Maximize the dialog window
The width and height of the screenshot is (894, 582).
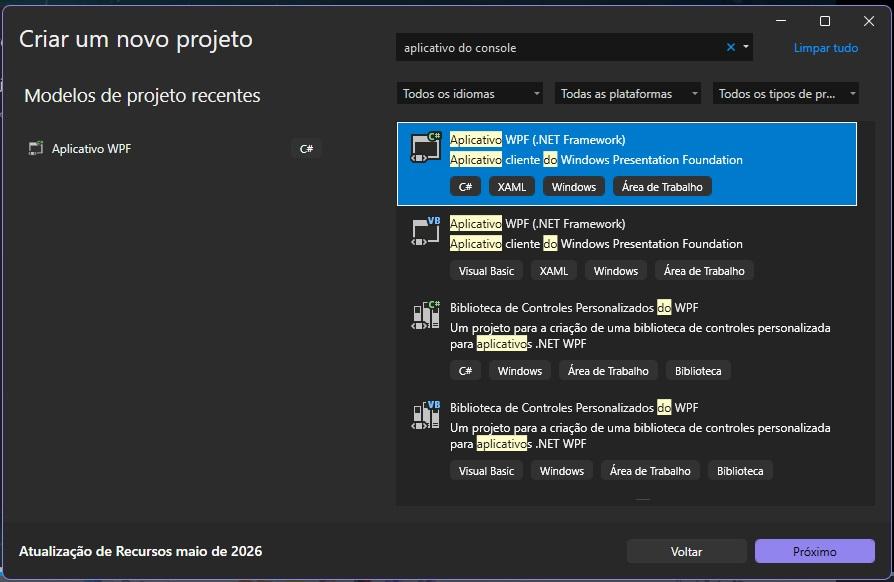[824, 21]
